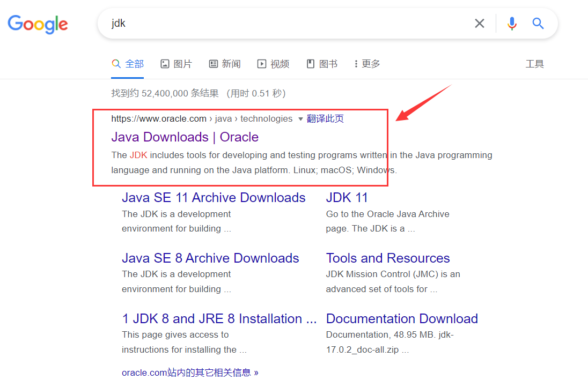Click snippet 'Go to the Oracle Java Archive'
The height and width of the screenshot is (380, 588).
388,214
